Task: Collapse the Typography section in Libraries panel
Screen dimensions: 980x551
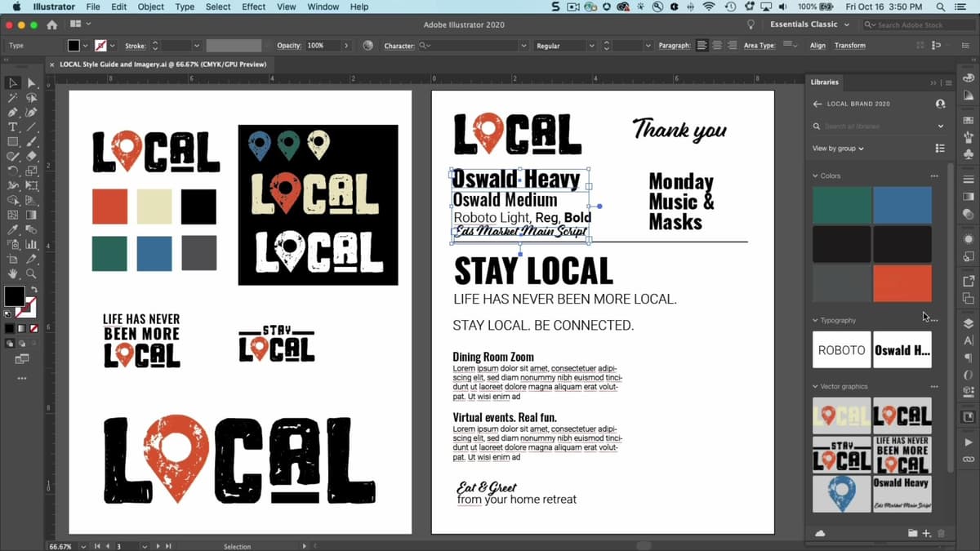Action: [x=814, y=320]
